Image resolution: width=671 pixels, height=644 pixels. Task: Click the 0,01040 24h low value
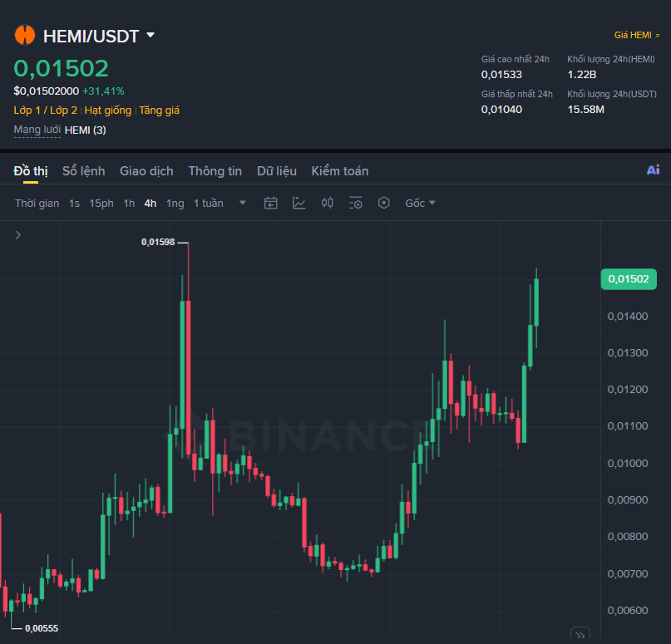coord(501,110)
